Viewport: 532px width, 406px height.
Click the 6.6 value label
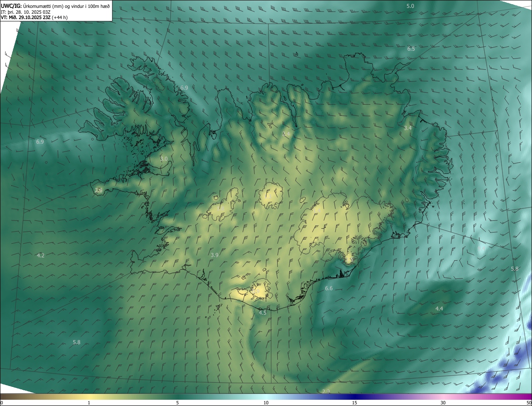click(329, 289)
